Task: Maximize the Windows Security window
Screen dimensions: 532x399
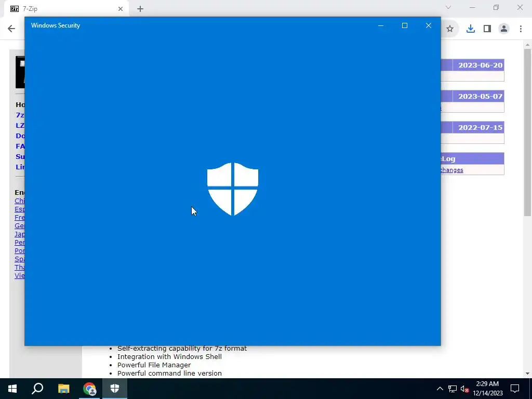Action: point(404,25)
